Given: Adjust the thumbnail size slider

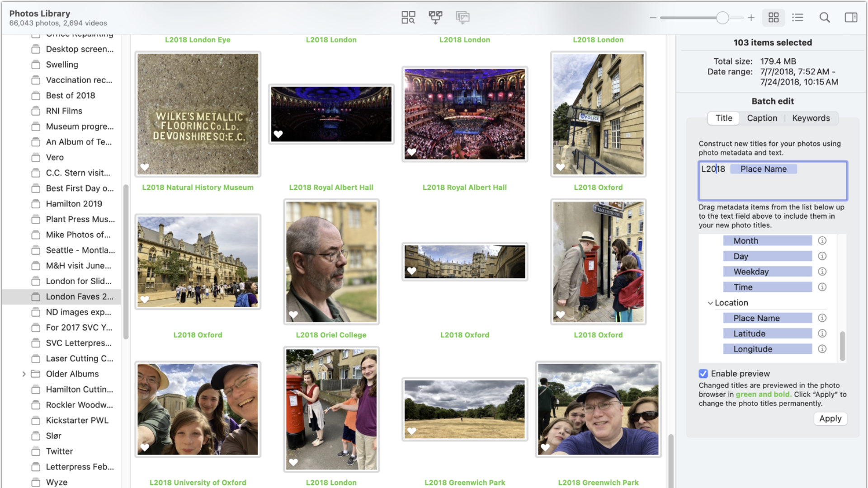Looking at the screenshot, I should click(x=722, y=18).
